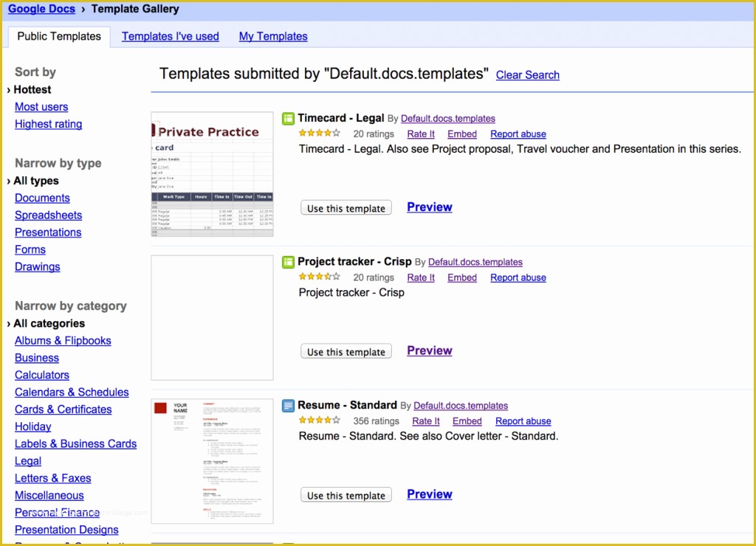
Task: Filter by Legal category
Action: (28, 461)
